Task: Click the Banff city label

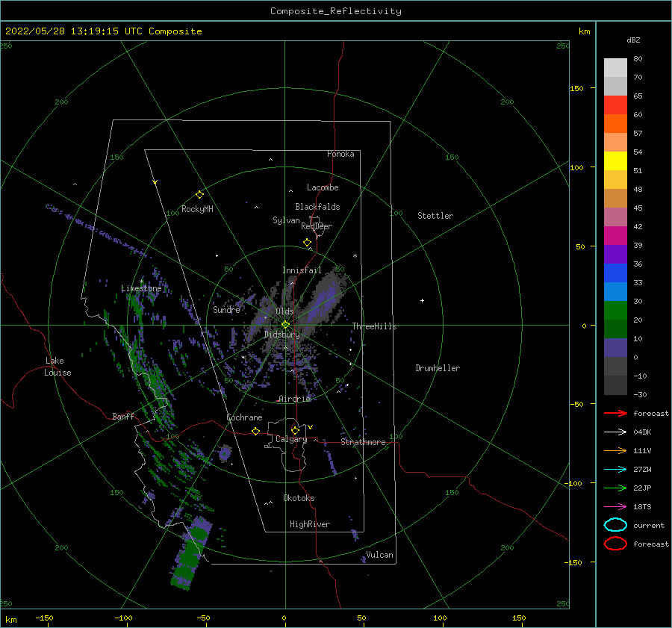Action: pos(123,416)
